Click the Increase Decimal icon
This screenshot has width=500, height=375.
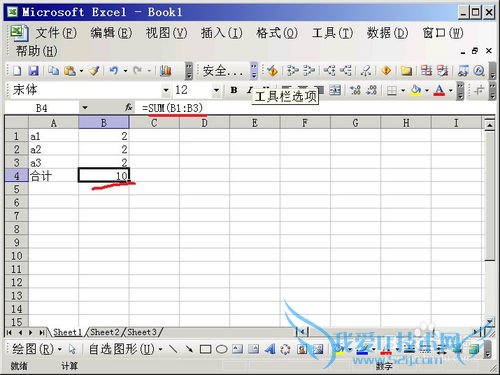355,90
